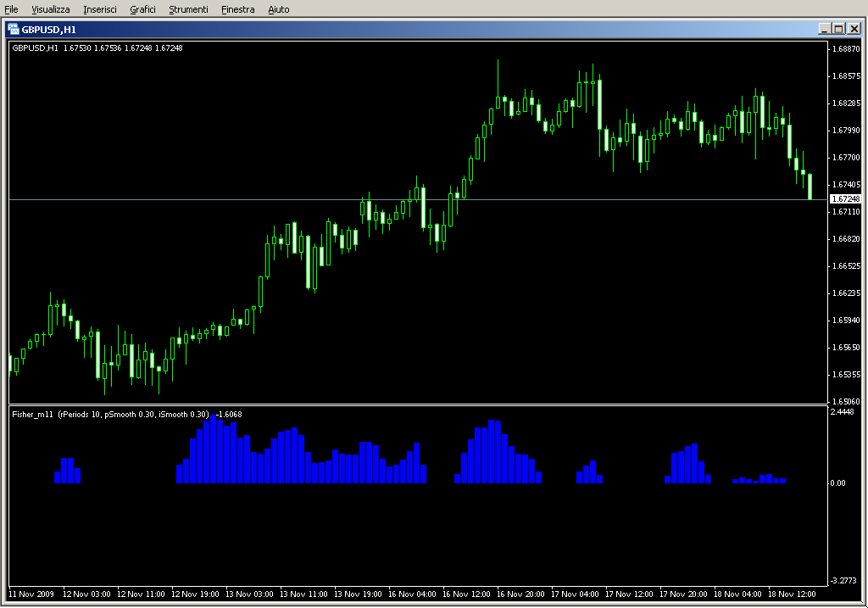Image resolution: width=868 pixels, height=608 pixels.
Task: Click time axis label 18 Nov 12:00
Action: click(792, 594)
